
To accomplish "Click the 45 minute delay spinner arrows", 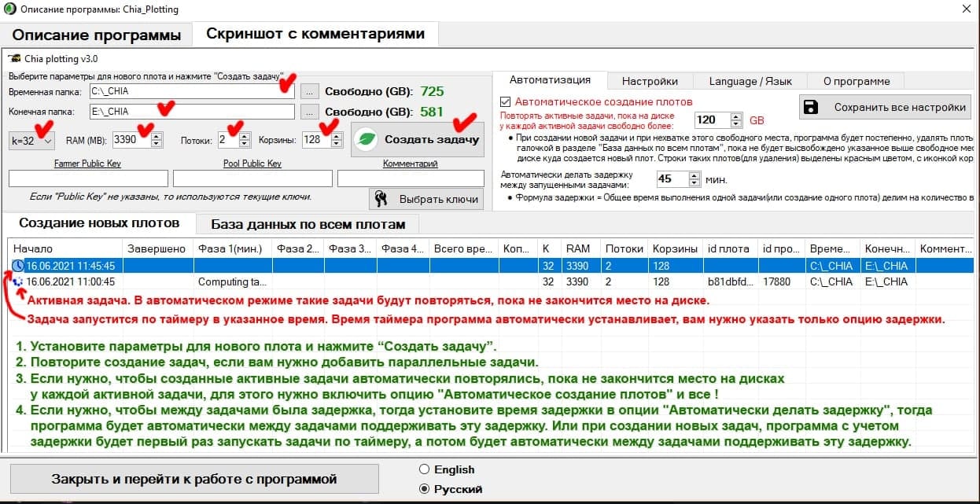I will click(694, 178).
